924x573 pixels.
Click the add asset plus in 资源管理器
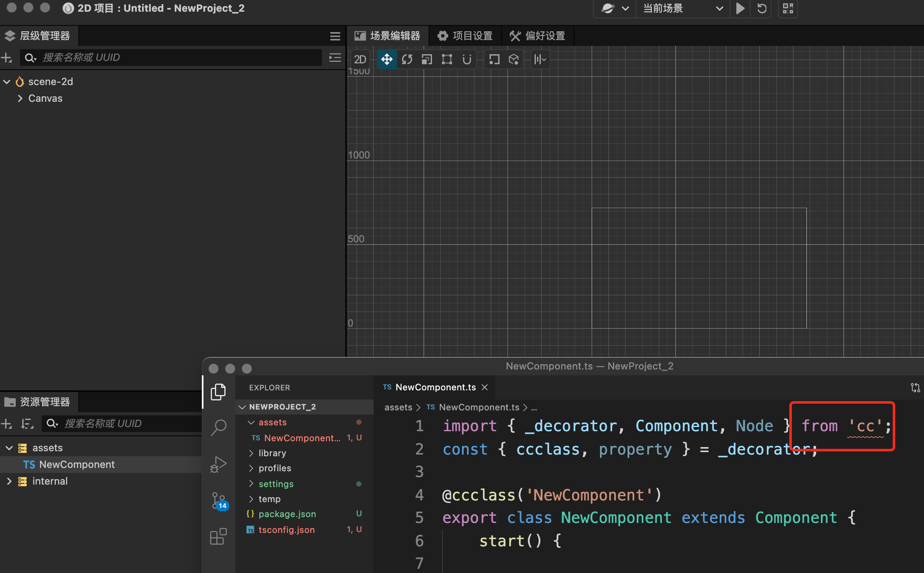(7, 424)
